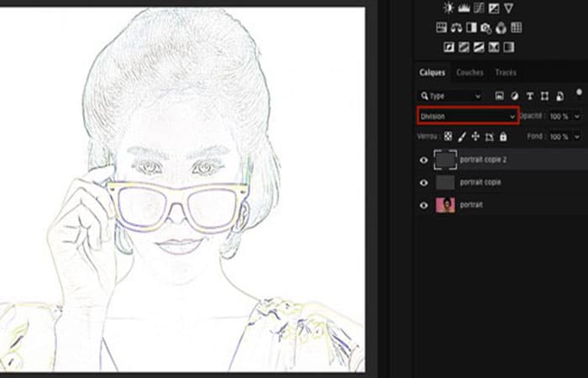The width and height of the screenshot is (588, 378).
Task: Hide the 'portrait copie 2' layer
Action: tap(423, 160)
